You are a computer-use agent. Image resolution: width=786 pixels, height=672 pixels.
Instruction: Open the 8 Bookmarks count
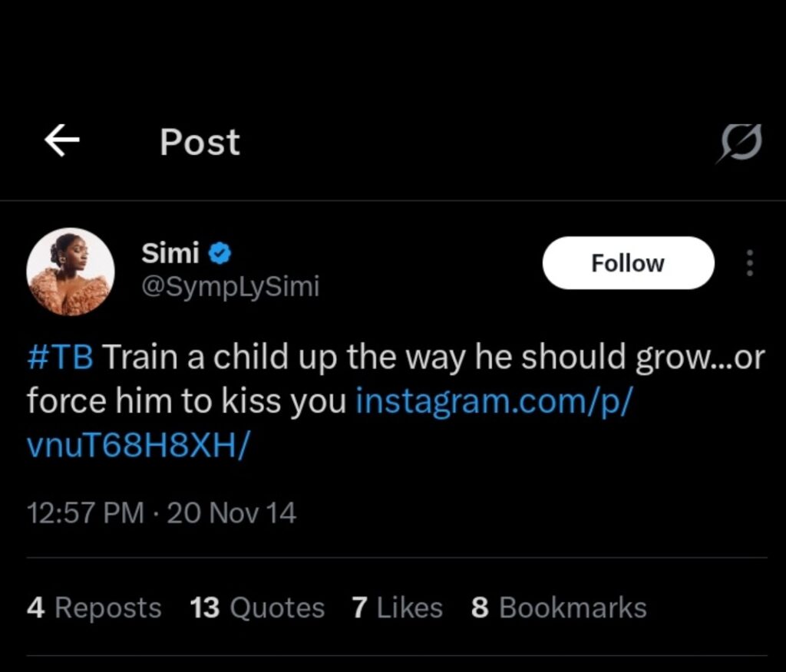(x=559, y=608)
